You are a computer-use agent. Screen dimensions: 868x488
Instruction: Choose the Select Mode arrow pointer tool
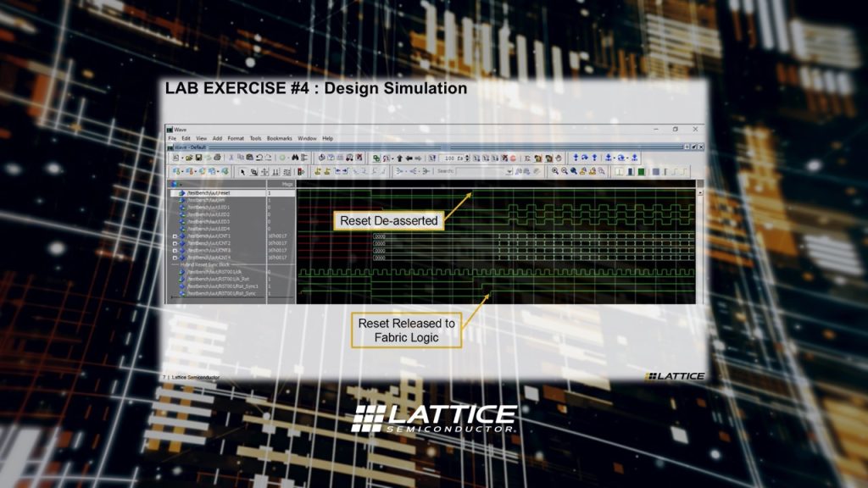click(x=242, y=172)
